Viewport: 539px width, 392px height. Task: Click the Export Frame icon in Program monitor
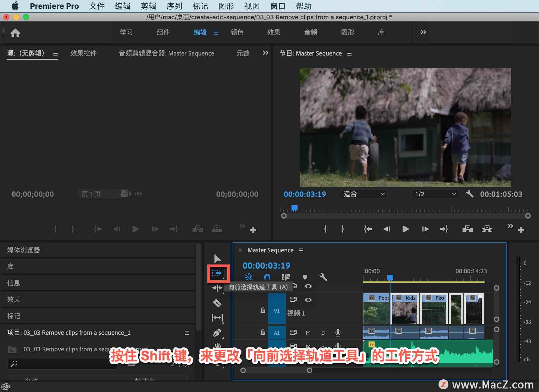(x=487, y=229)
